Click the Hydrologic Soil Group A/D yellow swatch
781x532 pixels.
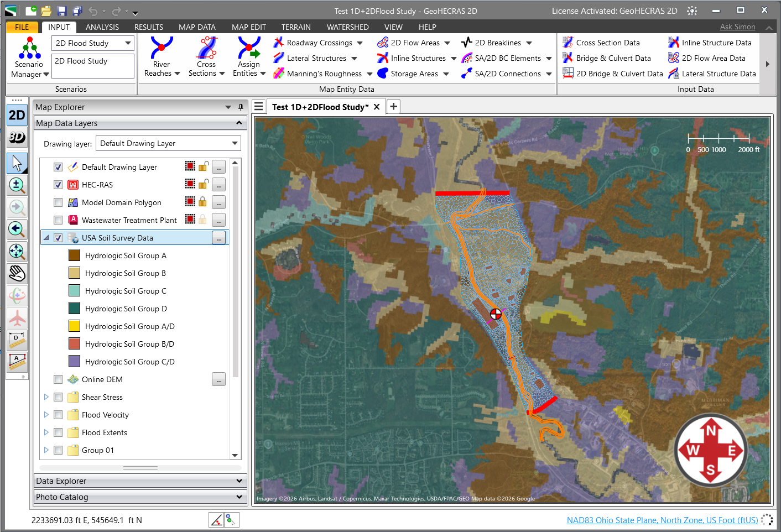pyautogui.click(x=74, y=326)
